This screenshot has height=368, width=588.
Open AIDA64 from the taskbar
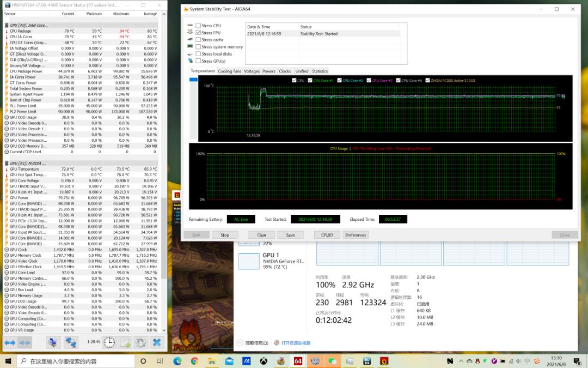click(x=298, y=361)
